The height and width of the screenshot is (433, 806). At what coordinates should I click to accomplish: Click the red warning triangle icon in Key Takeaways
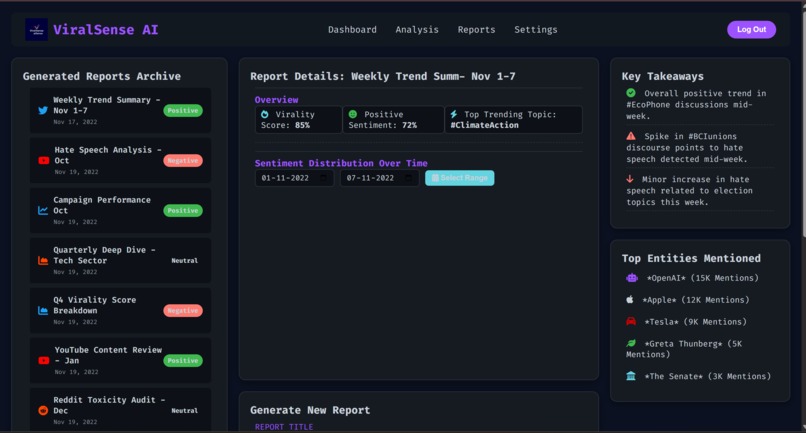tap(631, 136)
